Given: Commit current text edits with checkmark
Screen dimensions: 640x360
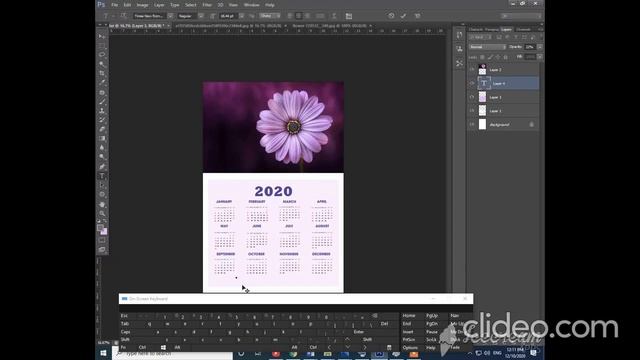Looking at the screenshot, I should (x=403, y=16).
